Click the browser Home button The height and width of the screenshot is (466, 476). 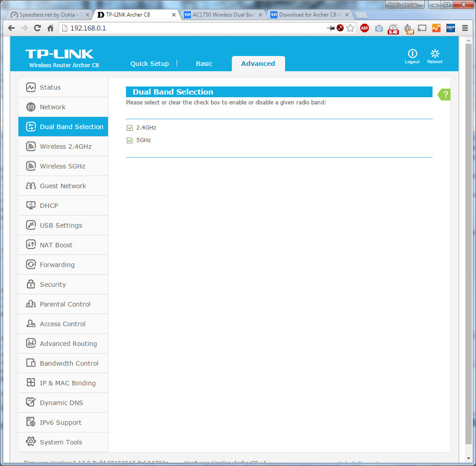pyautogui.click(x=50, y=28)
